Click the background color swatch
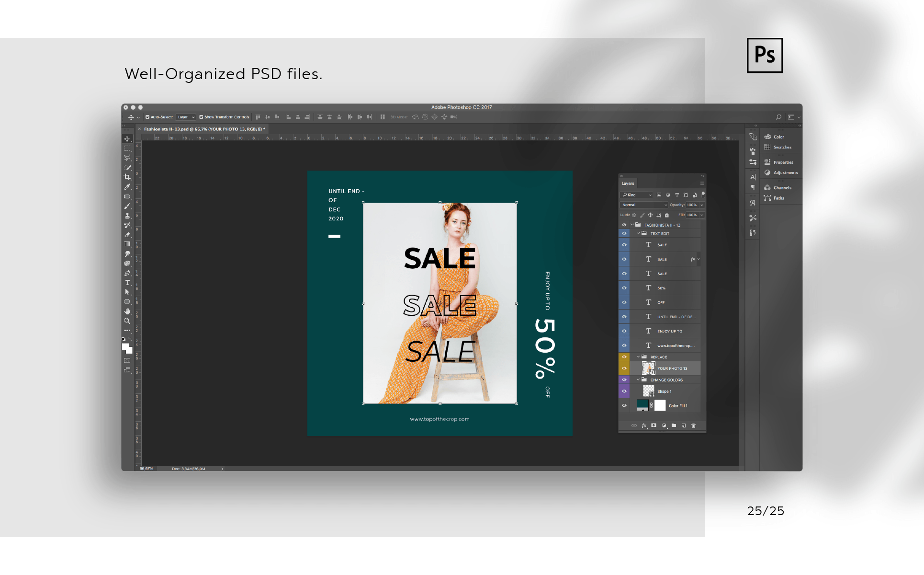Image resolution: width=924 pixels, height=575 pixels. click(x=130, y=351)
